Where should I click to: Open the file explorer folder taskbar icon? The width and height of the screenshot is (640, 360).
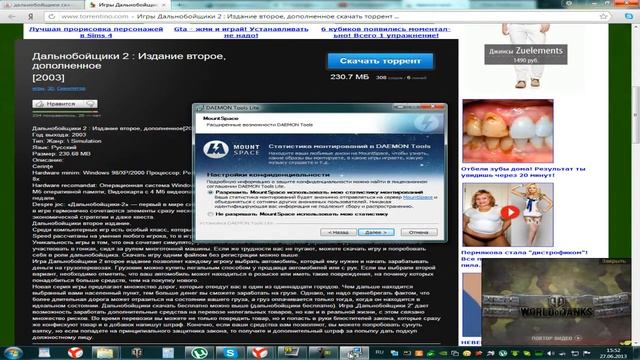point(104,353)
